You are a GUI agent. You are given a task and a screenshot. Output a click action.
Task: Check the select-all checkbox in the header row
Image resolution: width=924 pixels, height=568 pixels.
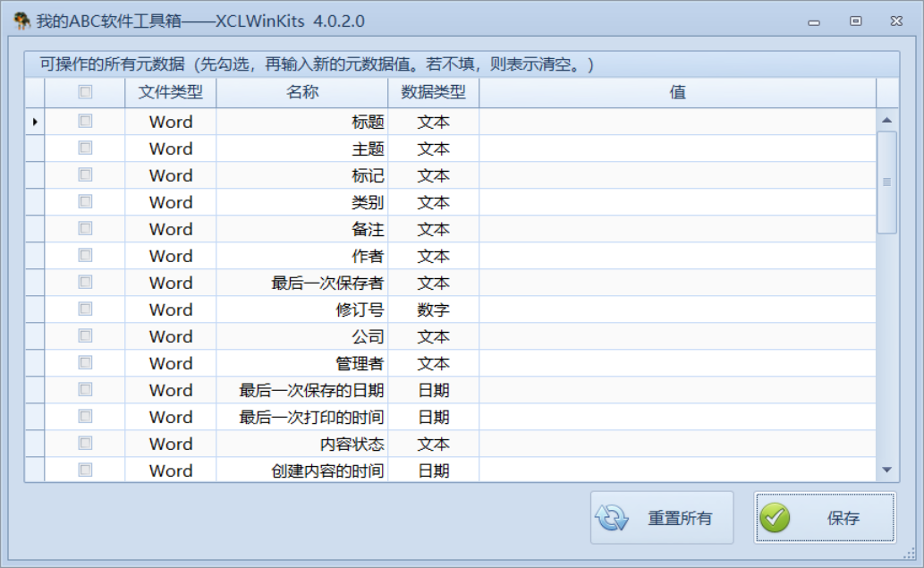coord(84,92)
